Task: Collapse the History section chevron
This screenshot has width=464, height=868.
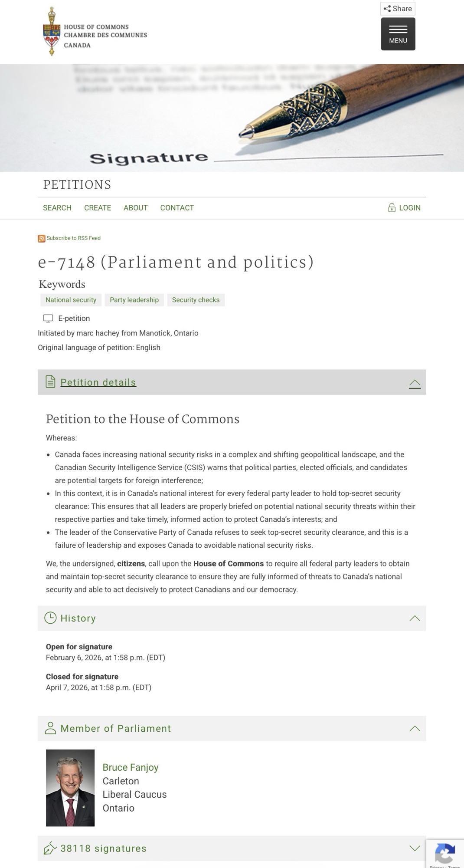Action: tap(415, 618)
